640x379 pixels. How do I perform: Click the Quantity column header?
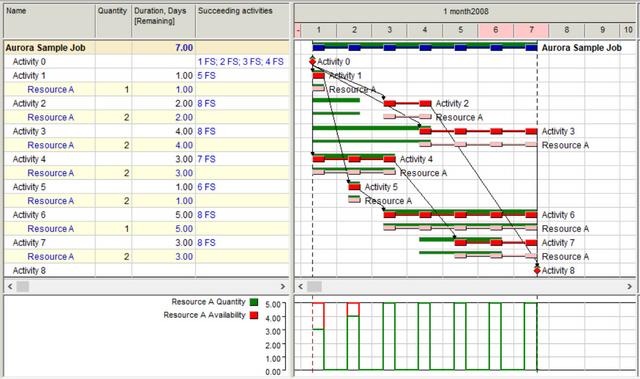[x=113, y=20]
